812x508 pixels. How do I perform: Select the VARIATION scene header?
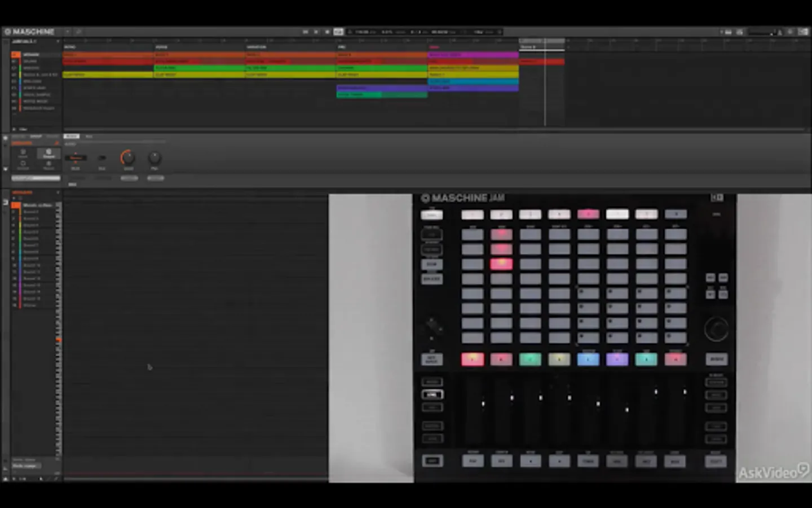tap(256, 47)
